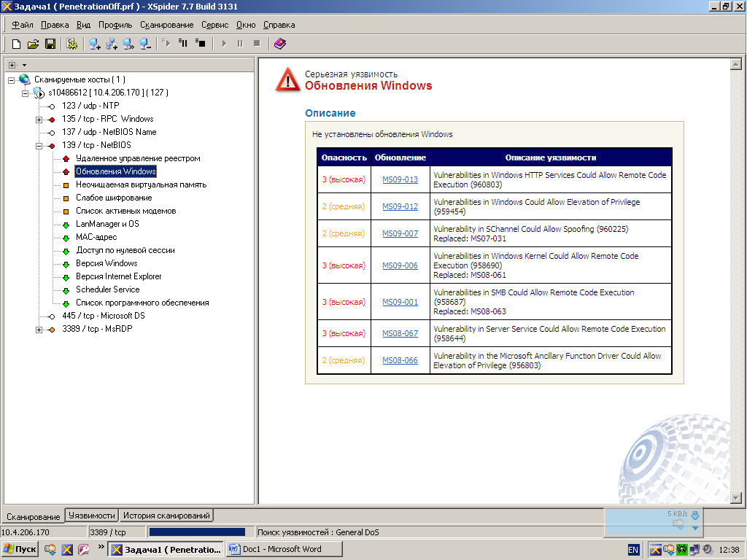Image resolution: width=747 pixels, height=560 pixels.
Task: Click the Remove host toolbar icon
Action: pyautogui.click(x=145, y=44)
